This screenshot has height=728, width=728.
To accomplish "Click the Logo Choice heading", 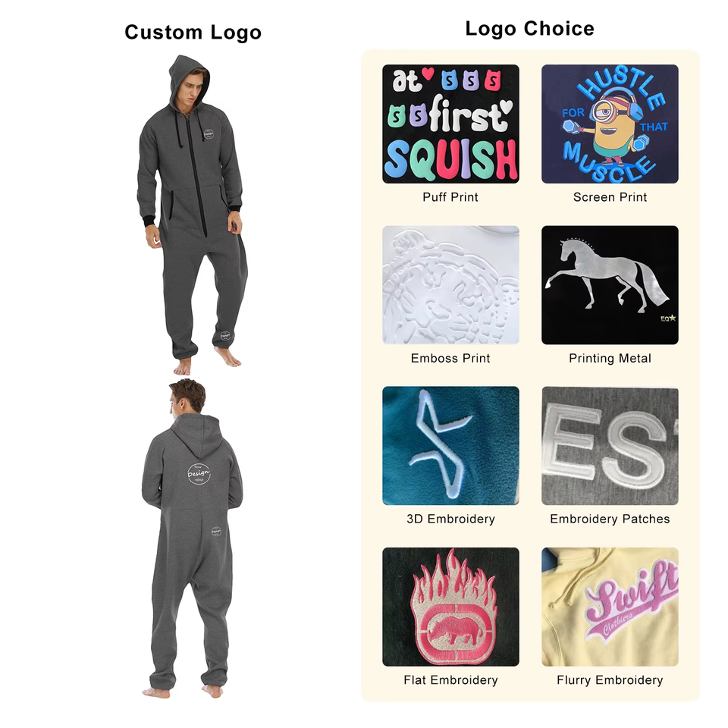I will (x=530, y=29).
